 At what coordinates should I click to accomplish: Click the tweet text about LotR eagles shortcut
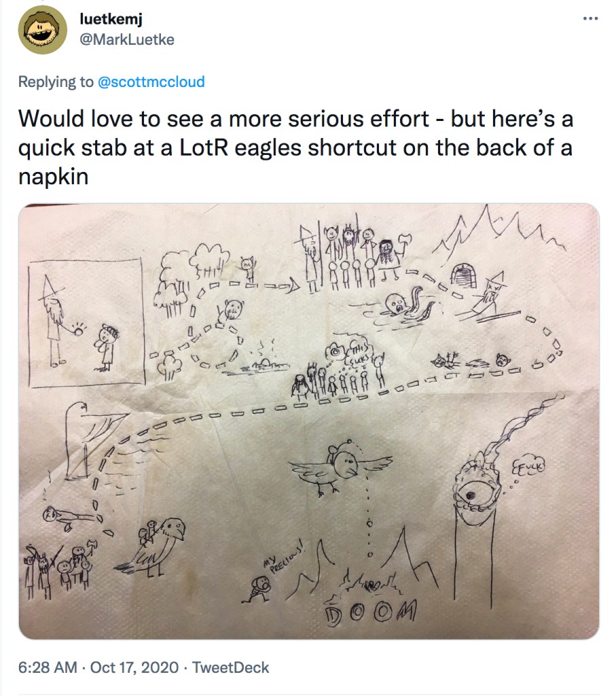pos(296,147)
